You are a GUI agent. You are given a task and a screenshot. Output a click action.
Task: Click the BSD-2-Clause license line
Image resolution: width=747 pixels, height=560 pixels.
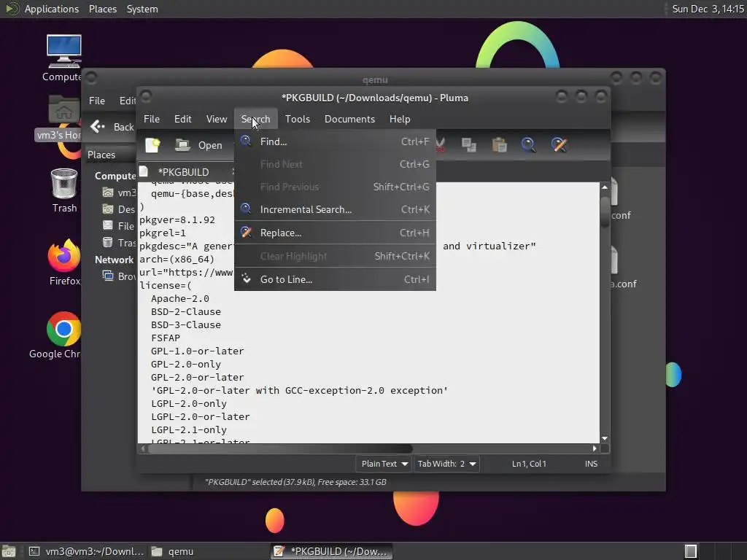click(x=186, y=312)
